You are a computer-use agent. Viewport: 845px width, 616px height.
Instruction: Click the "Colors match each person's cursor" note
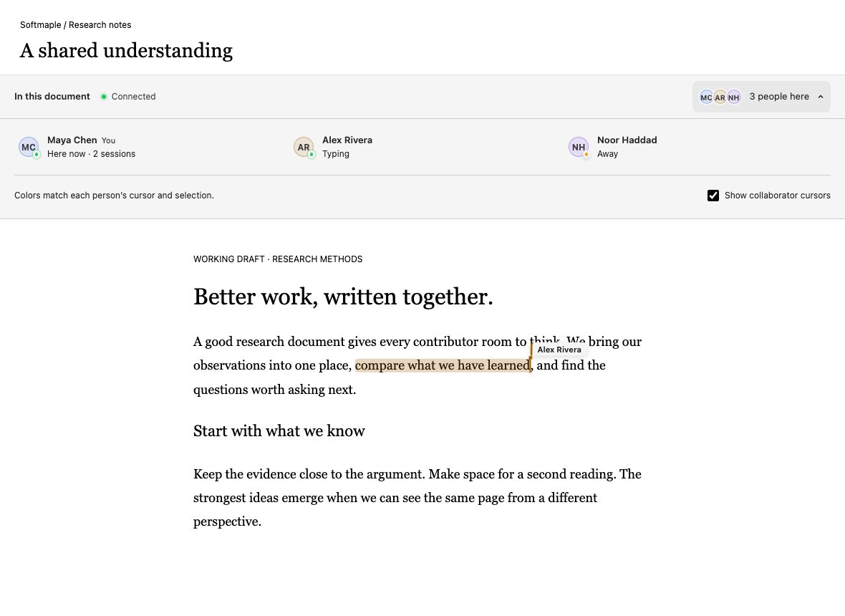pos(115,196)
